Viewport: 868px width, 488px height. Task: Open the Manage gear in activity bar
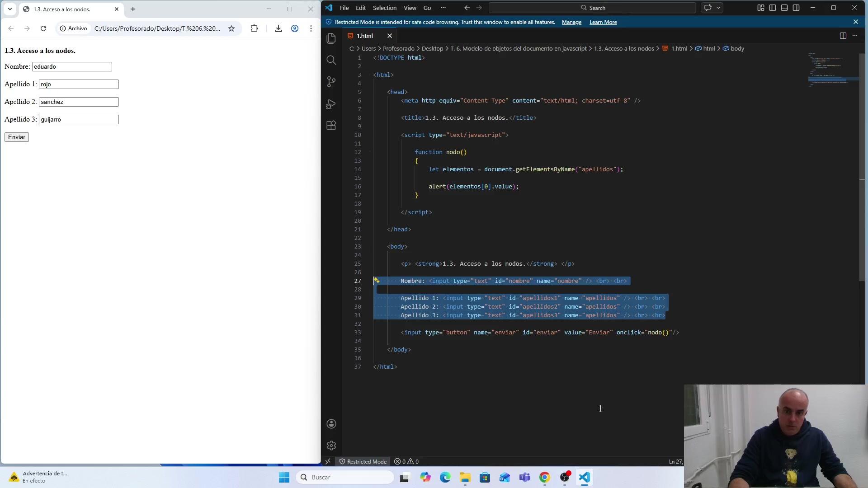tap(331, 446)
